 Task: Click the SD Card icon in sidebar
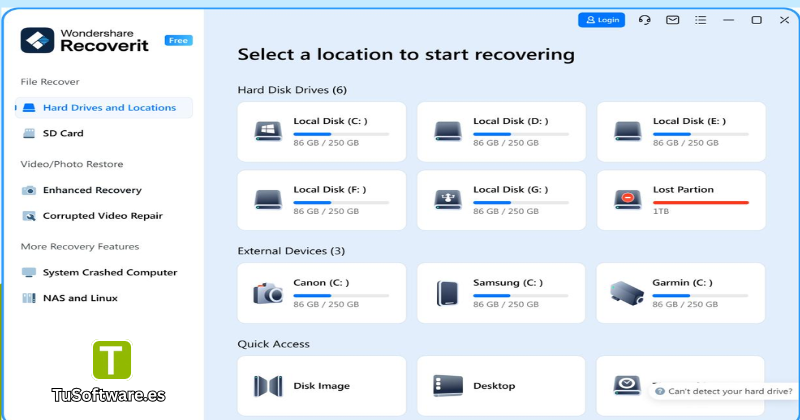[x=29, y=133]
